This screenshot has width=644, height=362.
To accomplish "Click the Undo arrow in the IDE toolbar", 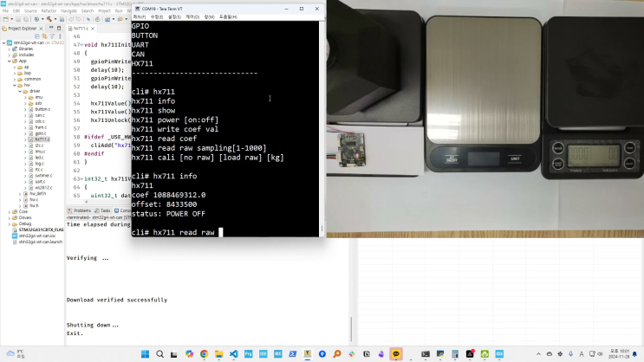I will pos(71,19).
